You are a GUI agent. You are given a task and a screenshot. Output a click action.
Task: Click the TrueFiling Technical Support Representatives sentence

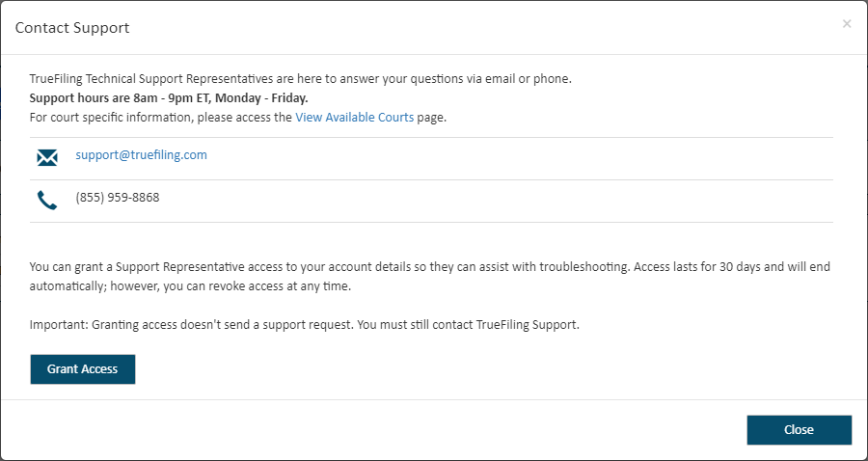(301, 79)
